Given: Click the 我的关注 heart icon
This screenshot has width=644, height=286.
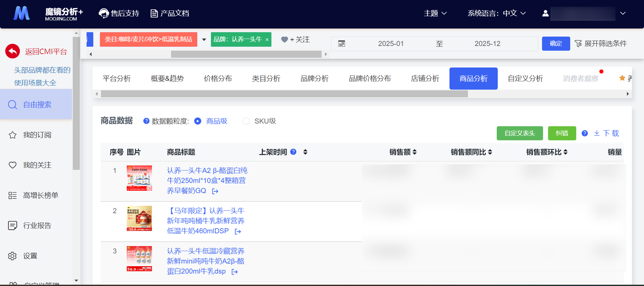Looking at the screenshot, I should (x=12, y=165).
